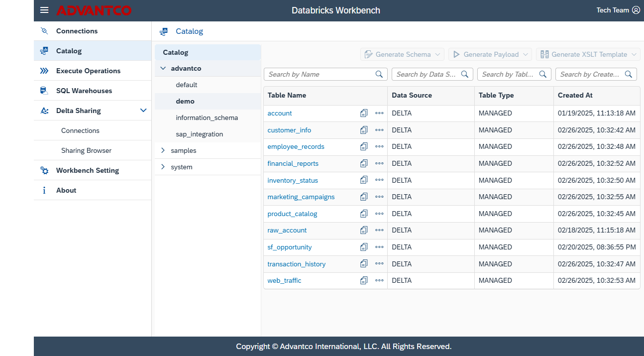Open the transaction_history table link
Image resolution: width=644 pixels, height=356 pixels.
[x=297, y=264]
